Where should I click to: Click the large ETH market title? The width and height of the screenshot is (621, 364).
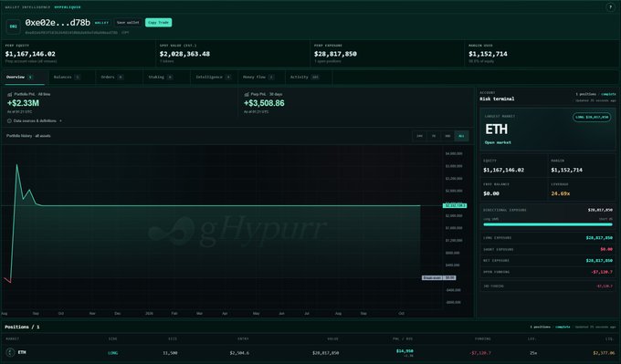(x=496, y=130)
